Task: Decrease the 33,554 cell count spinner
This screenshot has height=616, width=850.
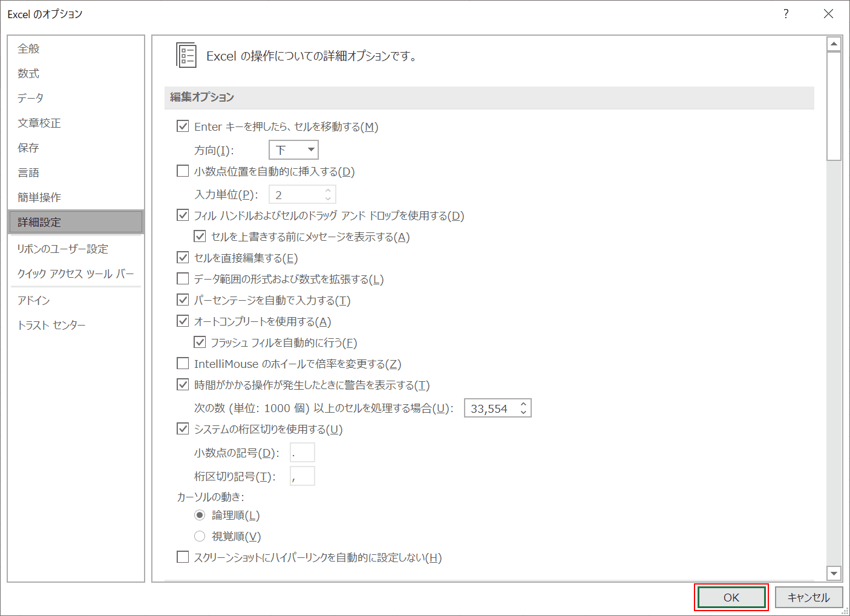Action: [x=523, y=412]
